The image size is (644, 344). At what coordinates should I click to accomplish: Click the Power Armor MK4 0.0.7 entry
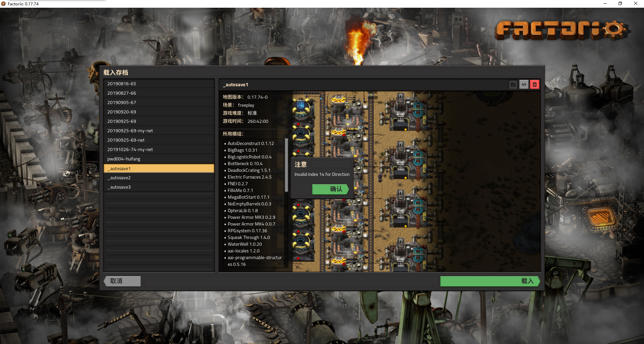click(x=251, y=224)
